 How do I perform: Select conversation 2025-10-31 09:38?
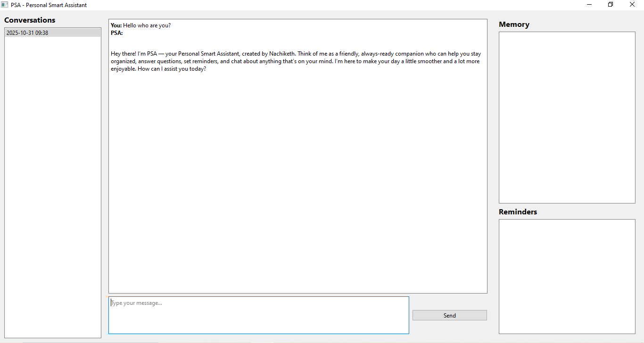coord(52,33)
